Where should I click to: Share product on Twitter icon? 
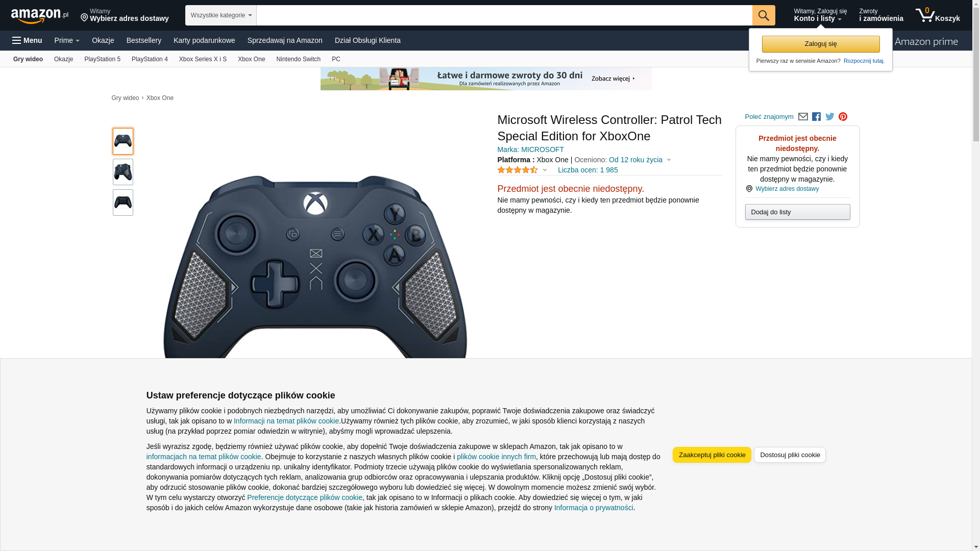830,117
